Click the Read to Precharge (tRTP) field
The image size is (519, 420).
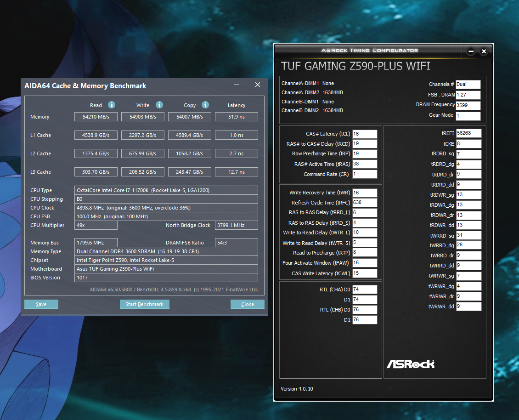click(x=365, y=252)
